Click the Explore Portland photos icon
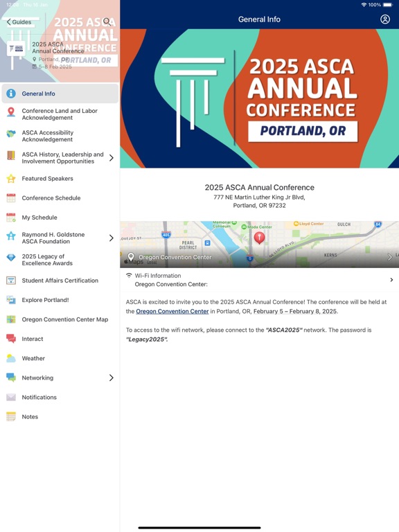Screen dimensions: 399x532 (11, 299)
